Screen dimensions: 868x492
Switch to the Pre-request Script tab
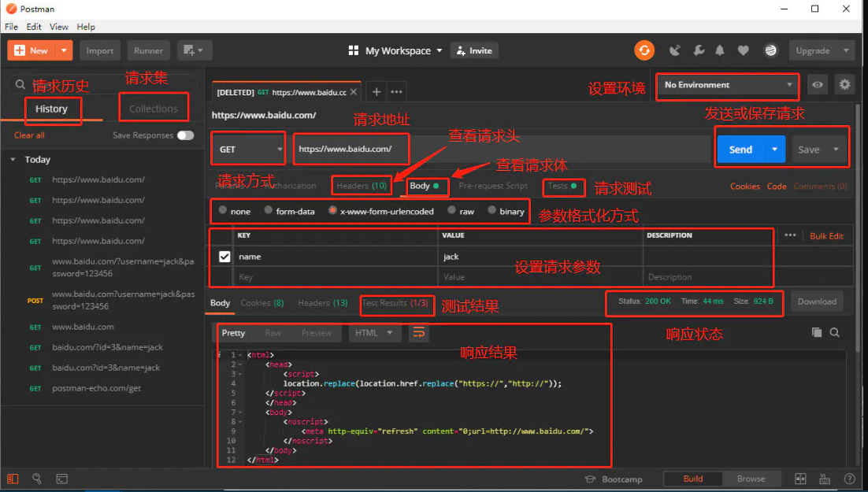[492, 186]
